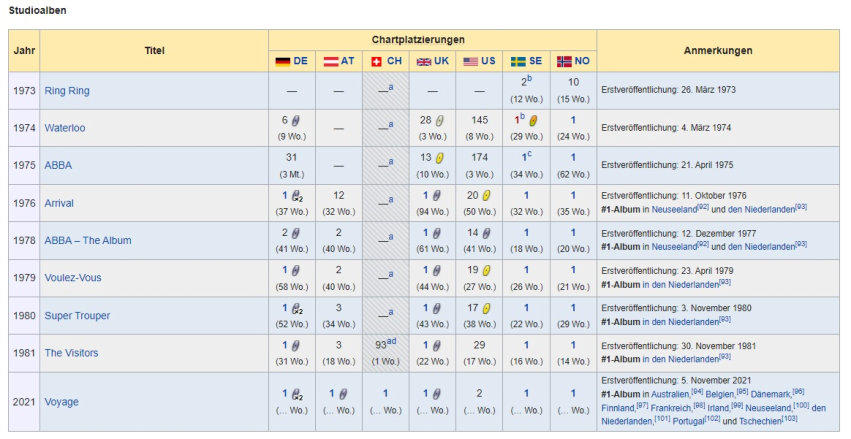Open the Super Trouper album link
851x439 pixels.
coord(77,315)
